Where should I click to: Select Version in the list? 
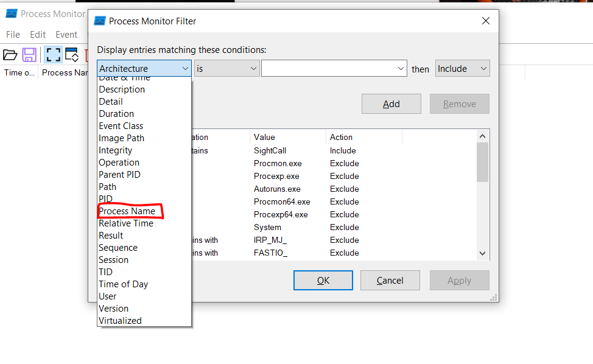point(144,309)
